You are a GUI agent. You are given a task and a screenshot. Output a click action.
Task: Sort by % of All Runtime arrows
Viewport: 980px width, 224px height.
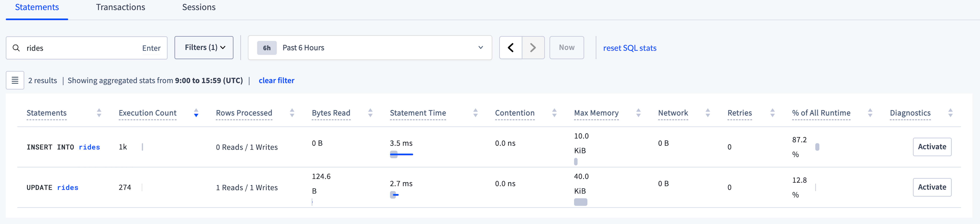(x=870, y=113)
